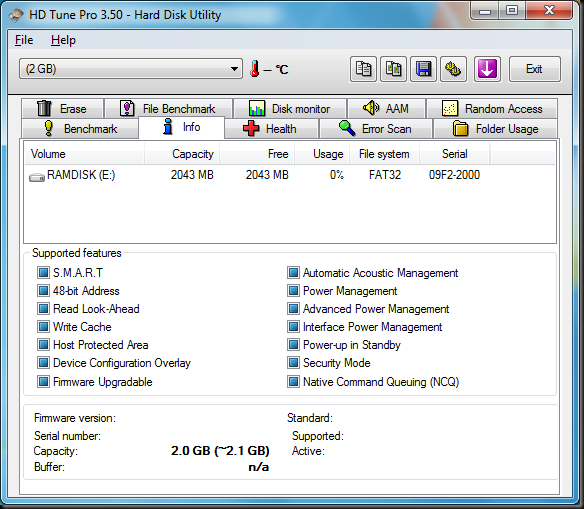Toggle the Advanced Power Management checkbox

tap(293, 309)
